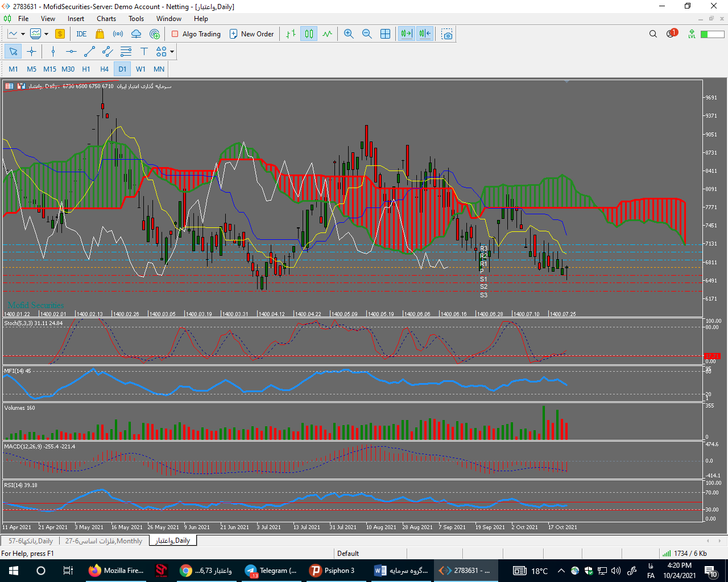The width and height of the screenshot is (728, 582).
Task: Select the horizontal line drawing tool
Action: pos(71,52)
